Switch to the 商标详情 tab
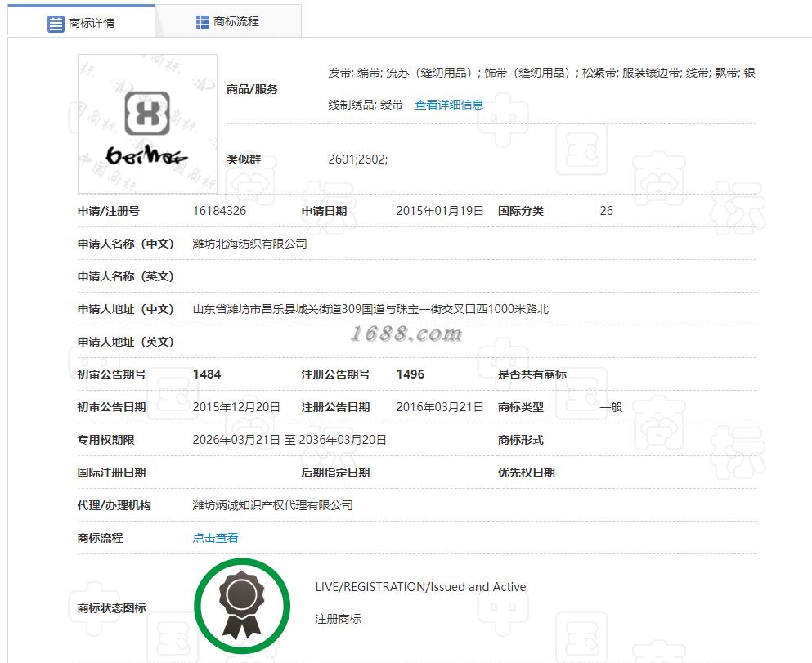The width and height of the screenshot is (812, 663). tap(81, 21)
